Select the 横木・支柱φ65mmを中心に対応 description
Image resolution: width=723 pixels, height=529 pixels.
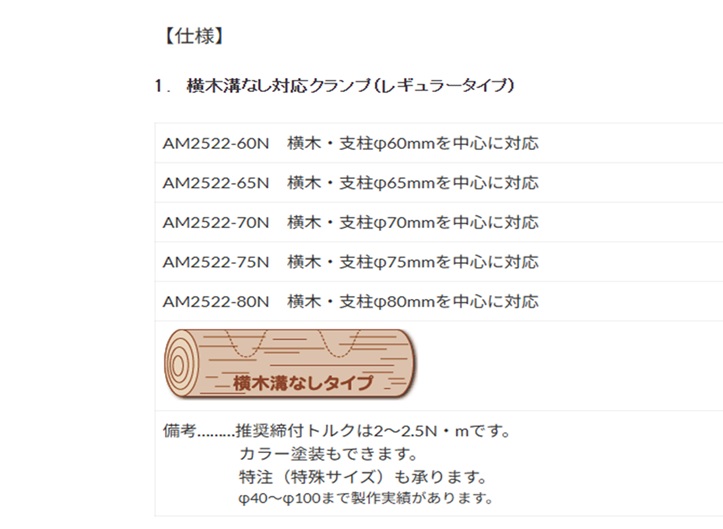point(413,182)
